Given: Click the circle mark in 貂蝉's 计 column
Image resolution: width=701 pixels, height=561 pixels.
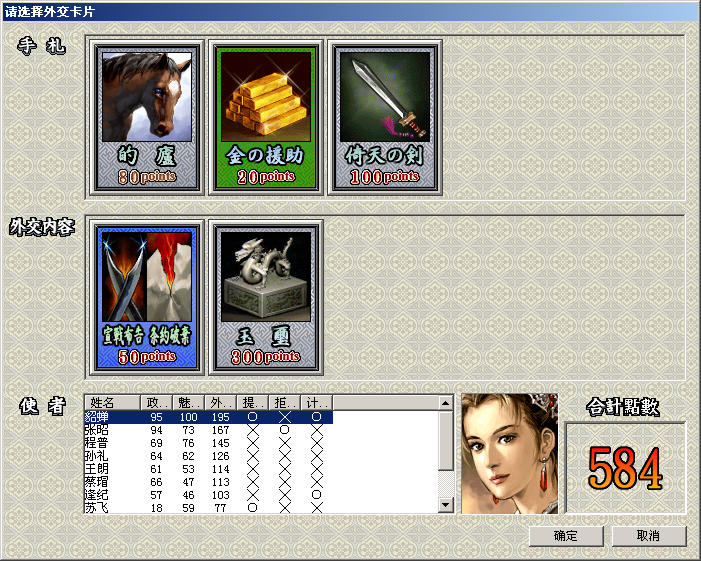Looking at the screenshot, I should click(x=317, y=417).
